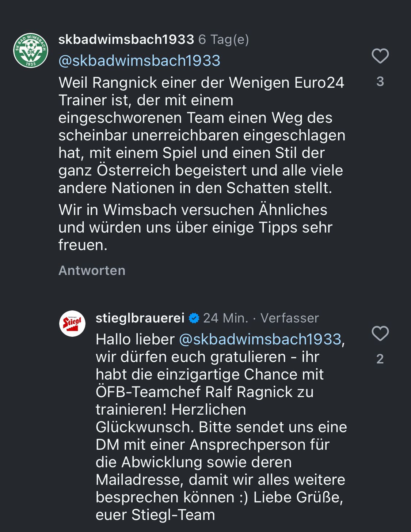This screenshot has width=411, height=532.
Task: View likes count 3 on first comment
Action: (380, 82)
